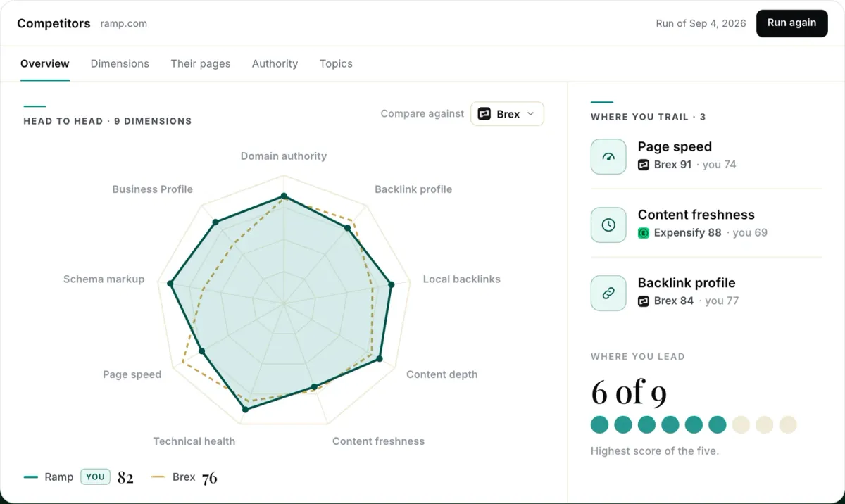Open the Compare against Brex dropdown
Viewport: 845px width, 504px height.
coord(507,114)
